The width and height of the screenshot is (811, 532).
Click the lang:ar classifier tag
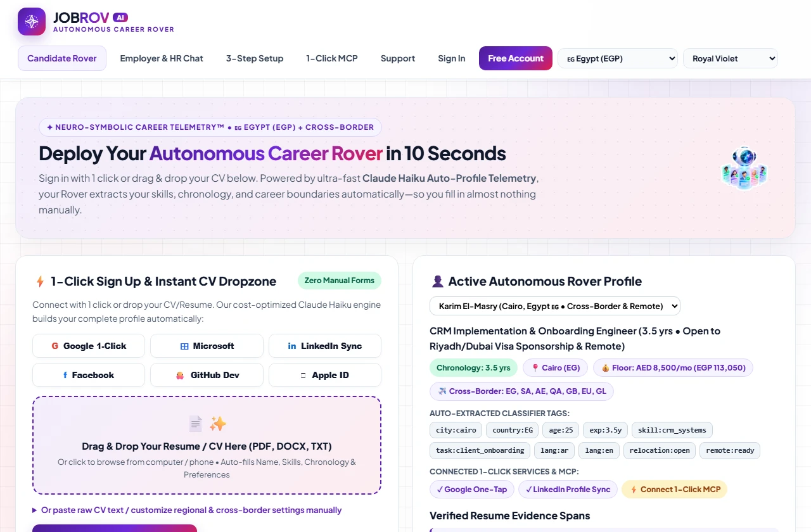click(x=554, y=450)
